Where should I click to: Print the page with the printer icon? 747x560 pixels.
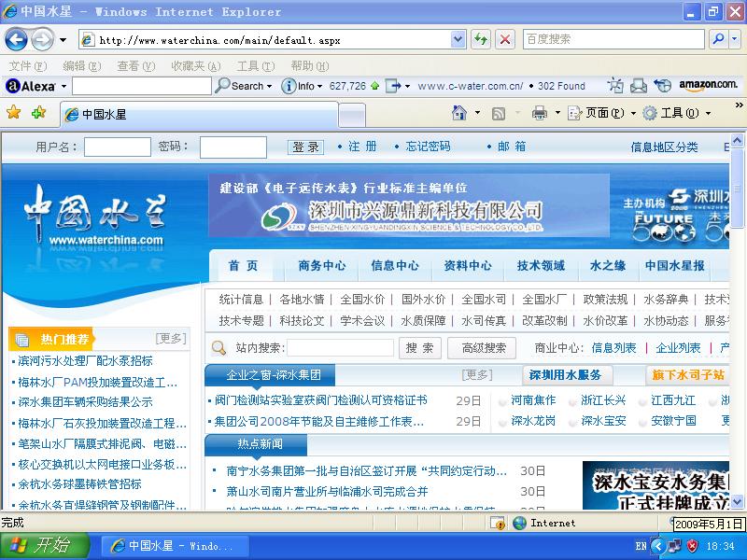click(x=540, y=113)
